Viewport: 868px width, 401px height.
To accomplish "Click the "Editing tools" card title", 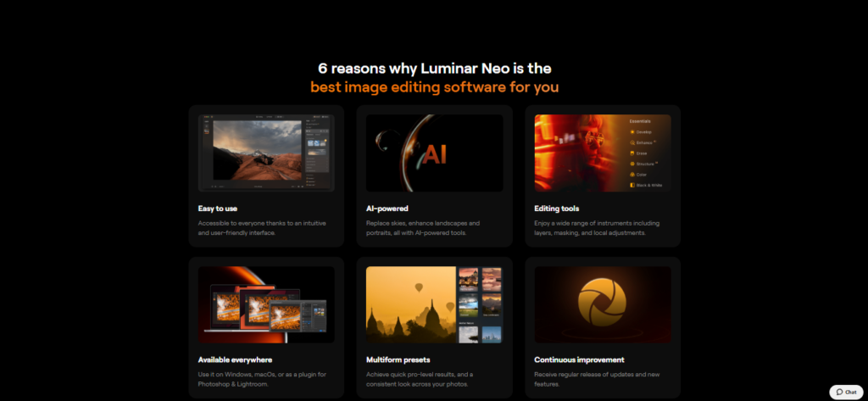I will (x=556, y=209).
